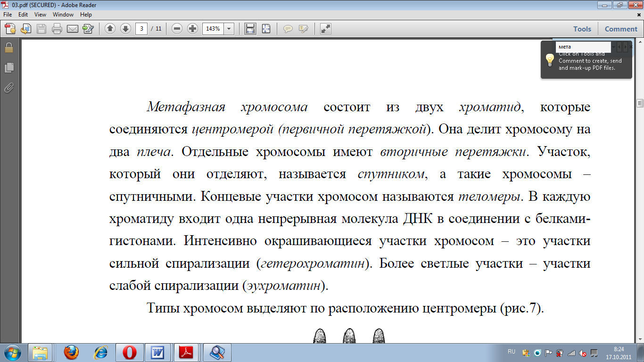Open the Windows Start menu
Screen dimensions: 644x362
pos(12,352)
